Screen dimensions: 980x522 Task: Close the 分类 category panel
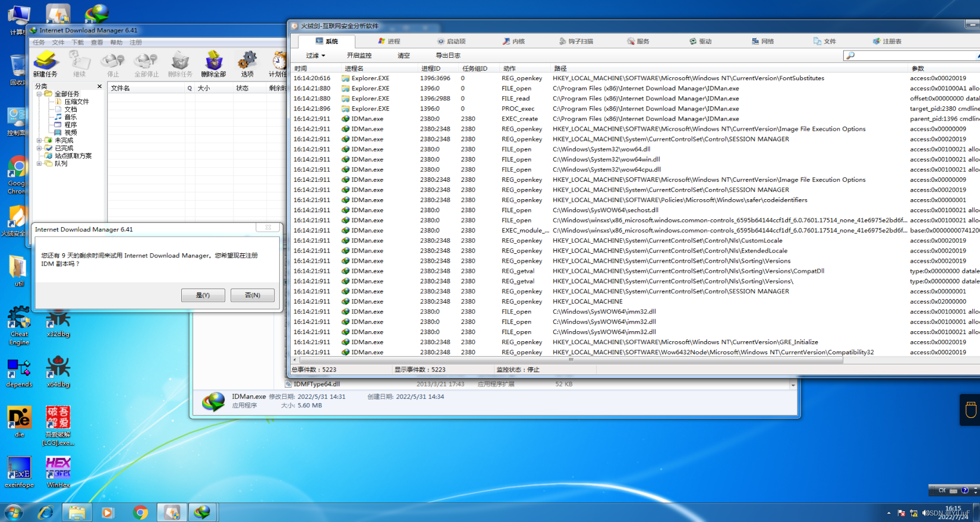(99, 86)
